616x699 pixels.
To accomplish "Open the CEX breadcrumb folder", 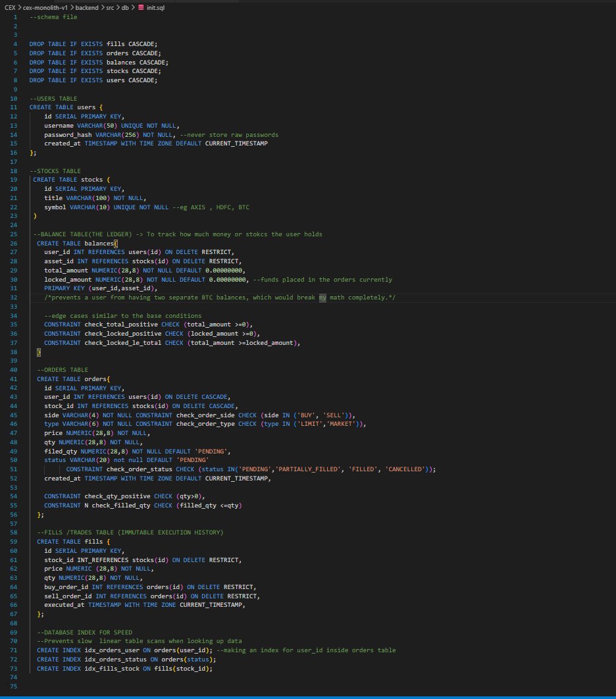I will tap(10, 8).
